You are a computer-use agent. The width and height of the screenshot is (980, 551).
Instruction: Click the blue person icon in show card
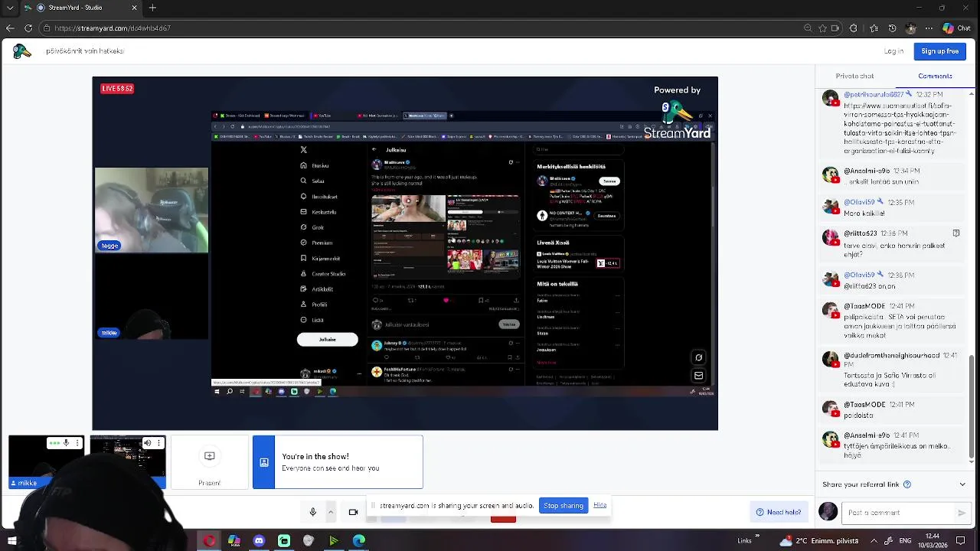point(263,462)
